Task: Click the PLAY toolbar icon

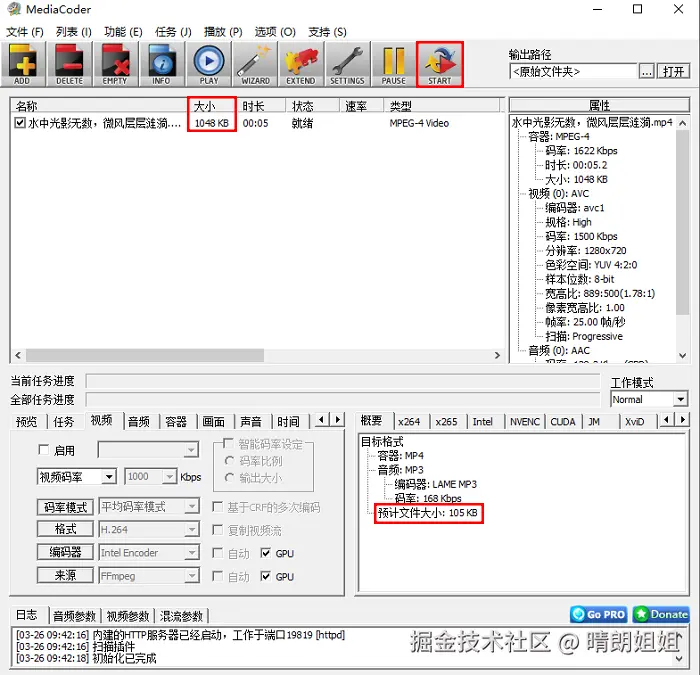Action: [x=208, y=64]
